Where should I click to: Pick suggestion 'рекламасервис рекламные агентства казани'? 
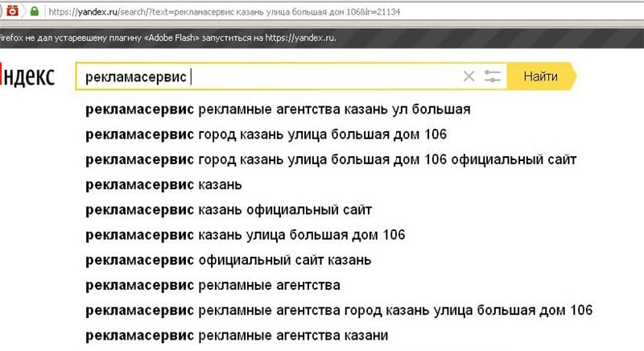click(x=237, y=336)
